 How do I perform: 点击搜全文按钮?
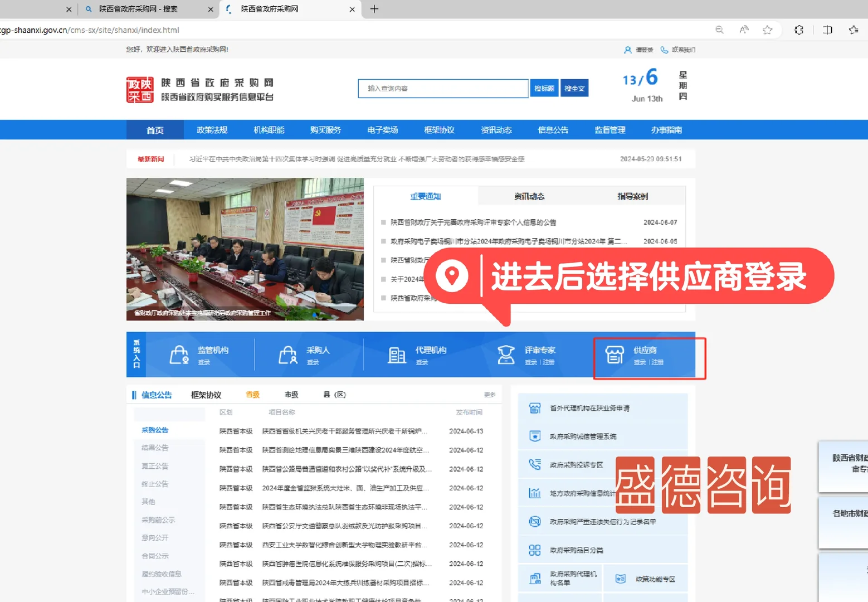pos(574,88)
